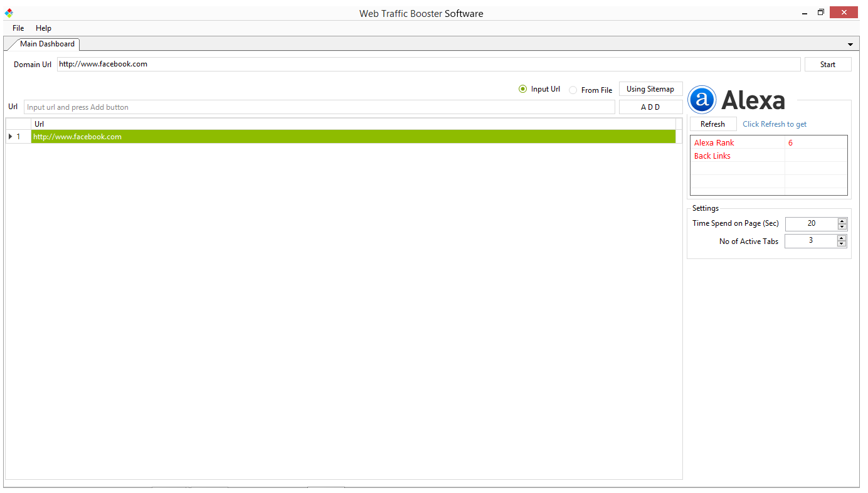Select the Input Url radio button
The image size is (868, 493).
523,89
